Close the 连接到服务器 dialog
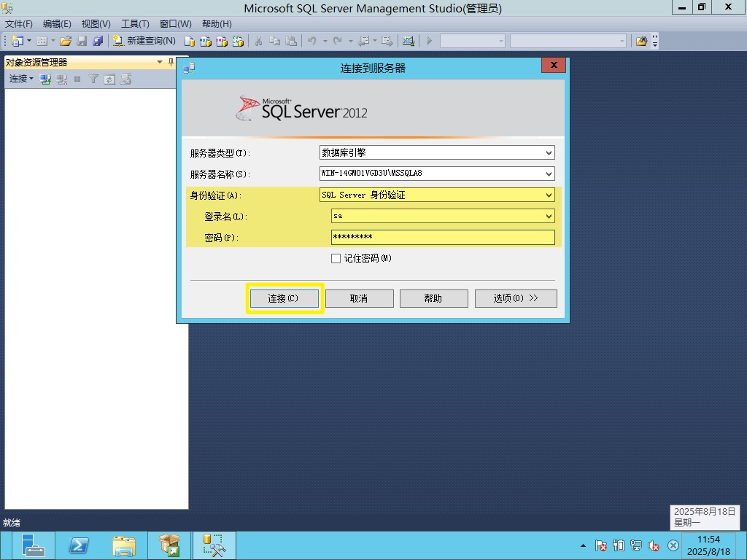The image size is (747, 560). point(554,65)
